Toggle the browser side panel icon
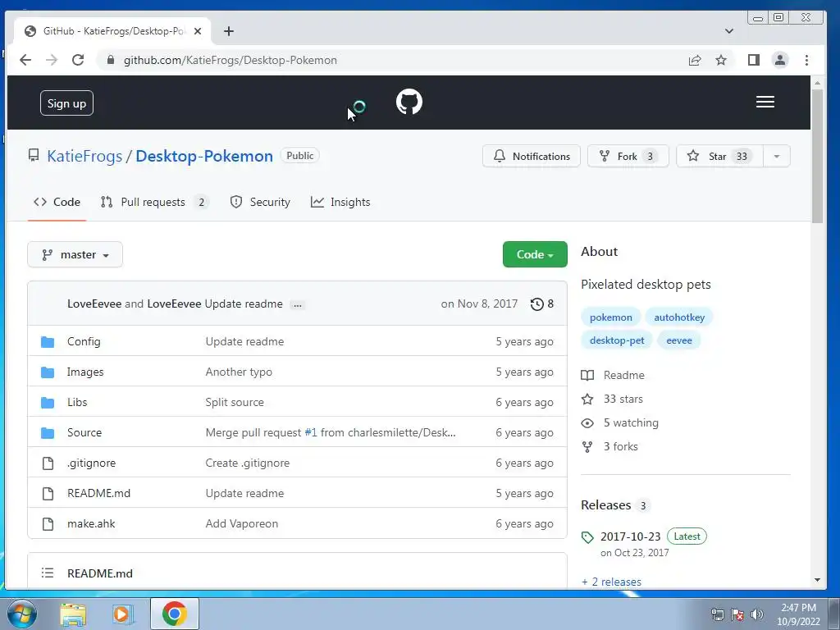The image size is (840, 630). tap(754, 60)
